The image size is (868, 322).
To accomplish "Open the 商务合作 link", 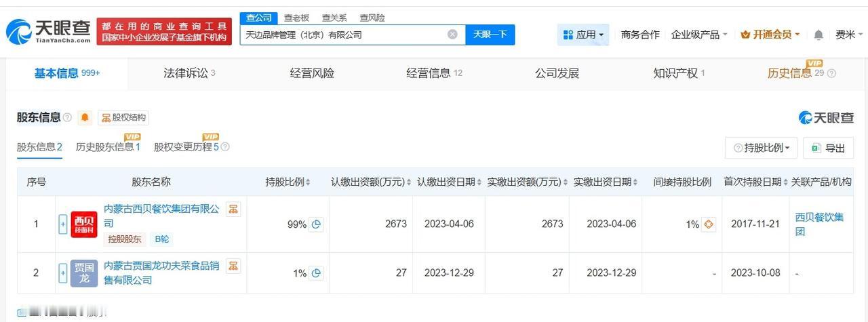I will click(x=640, y=35).
